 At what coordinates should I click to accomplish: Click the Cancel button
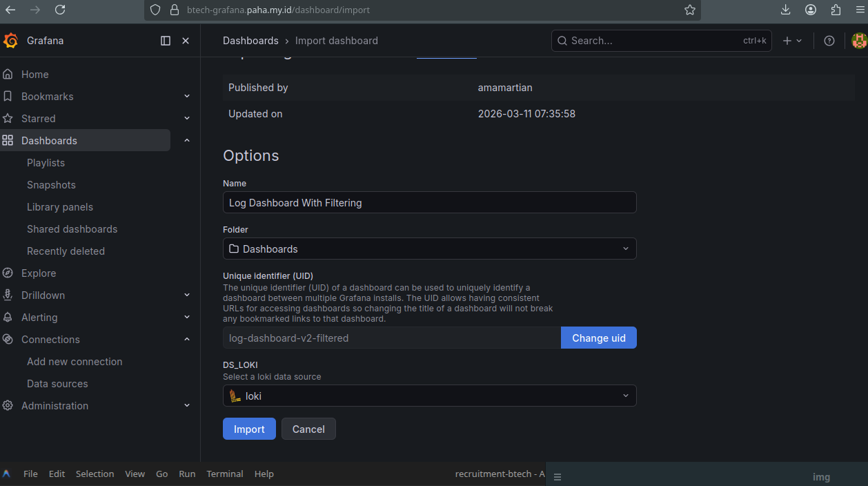click(308, 429)
